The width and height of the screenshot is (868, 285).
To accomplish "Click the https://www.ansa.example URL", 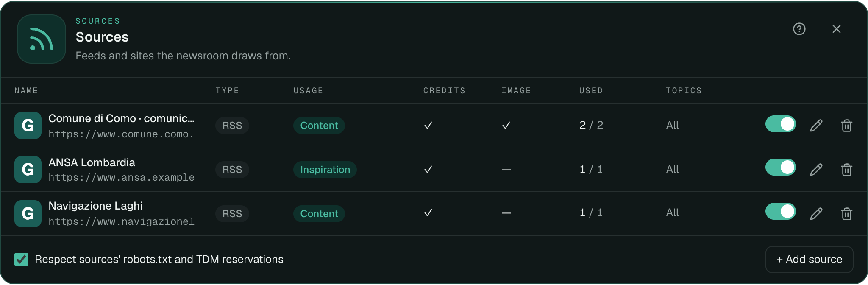I will (x=121, y=178).
